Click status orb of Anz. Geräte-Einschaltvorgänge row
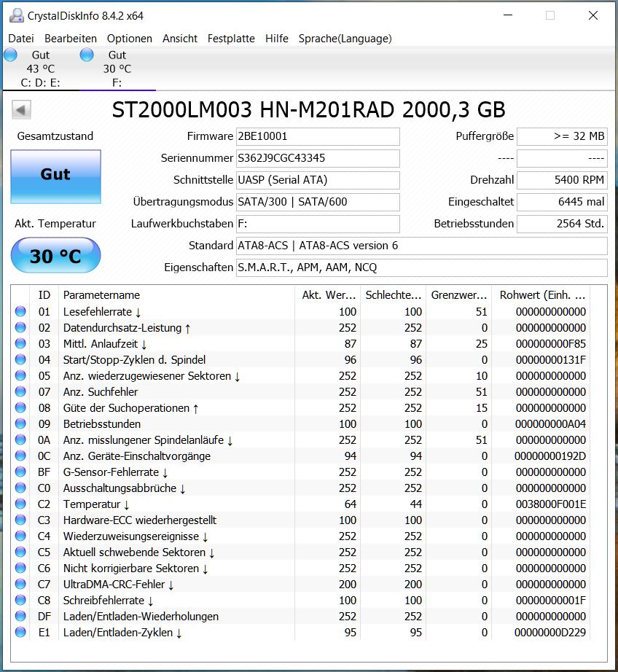 pos(20,456)
